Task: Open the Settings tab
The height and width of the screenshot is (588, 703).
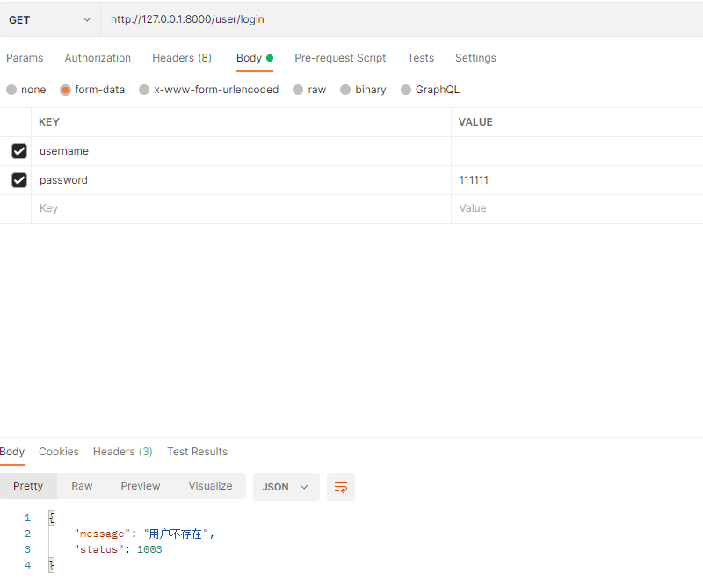Action: click(x=475, y=58)
